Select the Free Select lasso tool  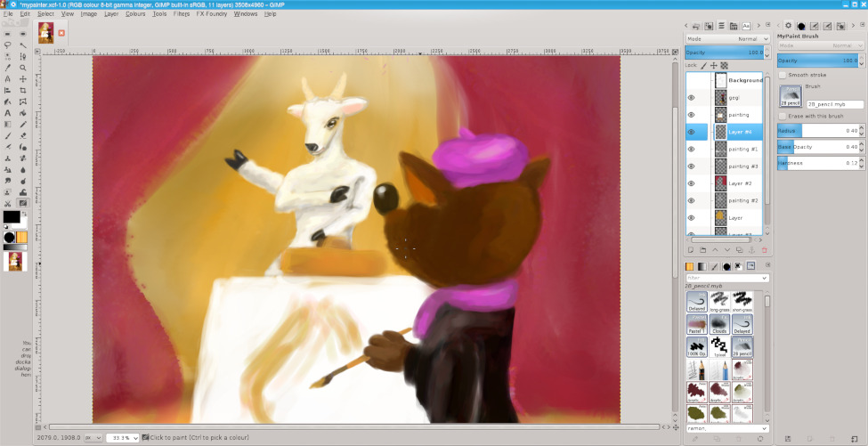(8, 45)
